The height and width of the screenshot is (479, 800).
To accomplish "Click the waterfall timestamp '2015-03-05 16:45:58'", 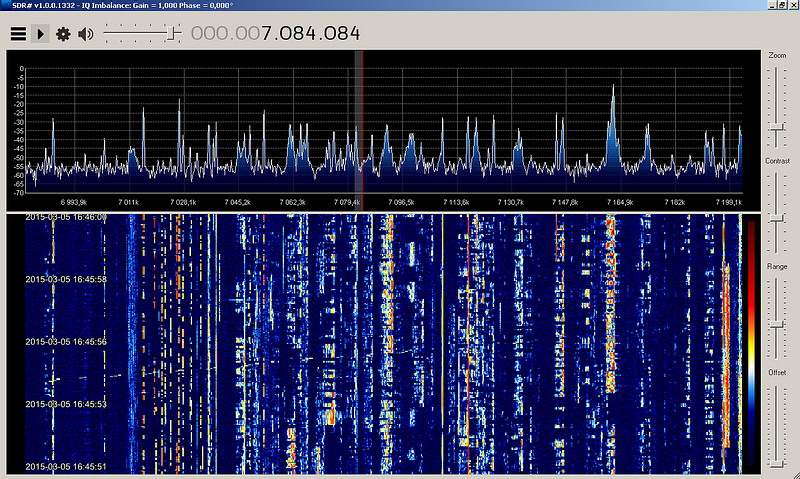I will click(x=66, y=280).
